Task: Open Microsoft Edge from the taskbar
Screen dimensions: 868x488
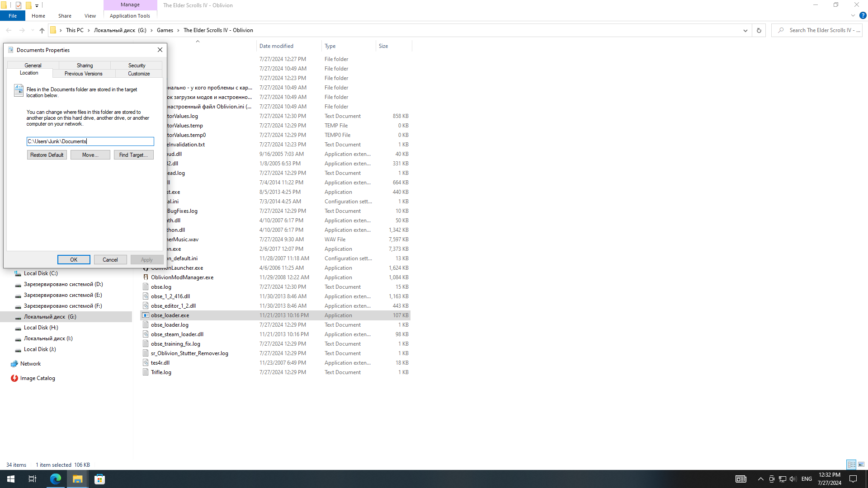Action: click(55, 479)
